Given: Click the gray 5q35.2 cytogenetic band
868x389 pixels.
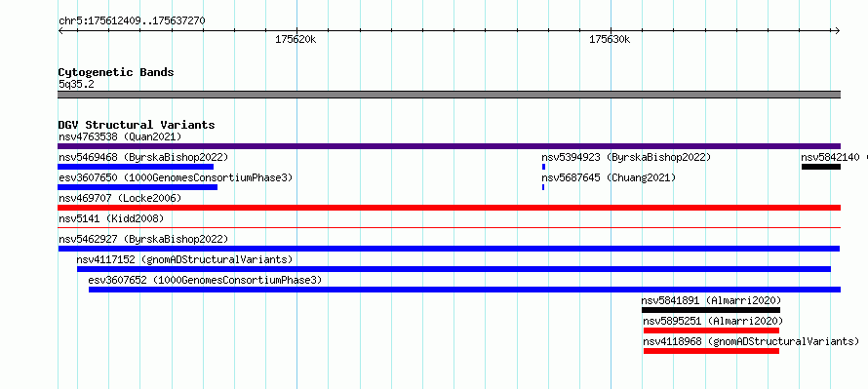Looking at the screenshot, I should click(x=449, y=95).
